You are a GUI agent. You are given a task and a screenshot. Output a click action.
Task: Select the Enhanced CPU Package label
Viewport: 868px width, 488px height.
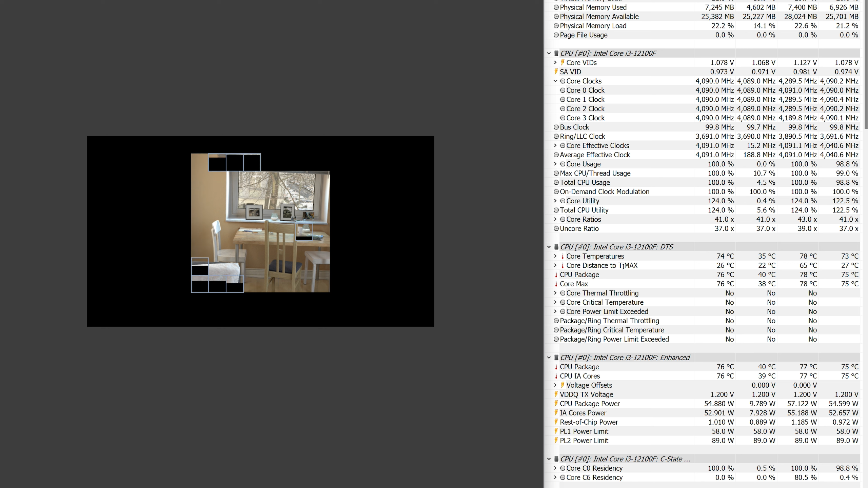pos(579,367)
